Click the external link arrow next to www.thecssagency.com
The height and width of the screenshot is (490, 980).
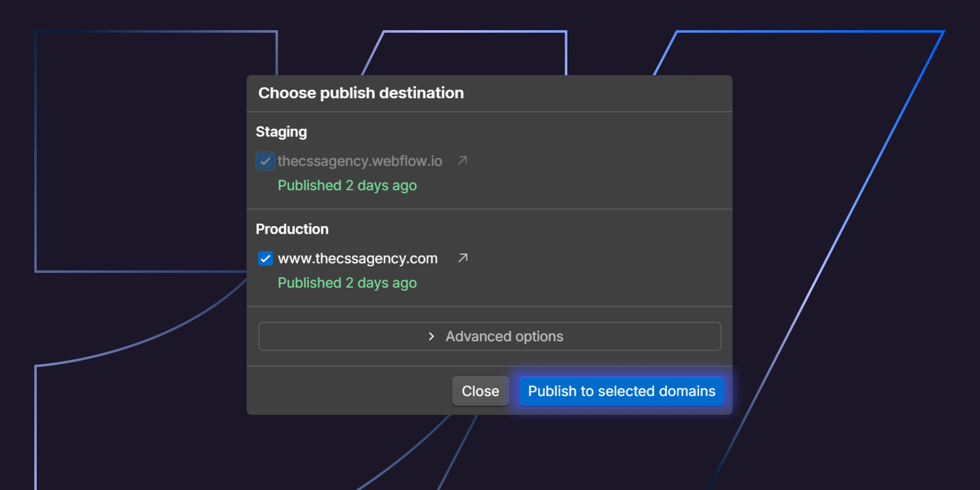click(462, 258)
